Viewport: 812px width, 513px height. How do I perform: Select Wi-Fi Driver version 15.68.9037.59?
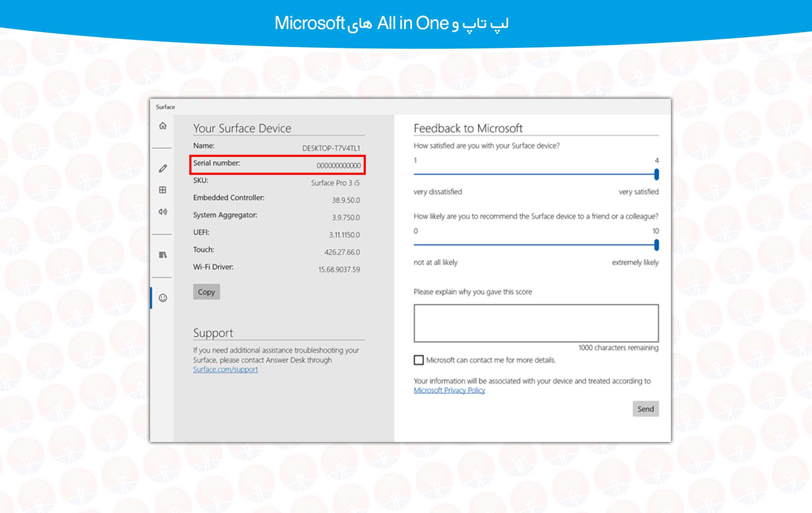(x=339, y=270)
